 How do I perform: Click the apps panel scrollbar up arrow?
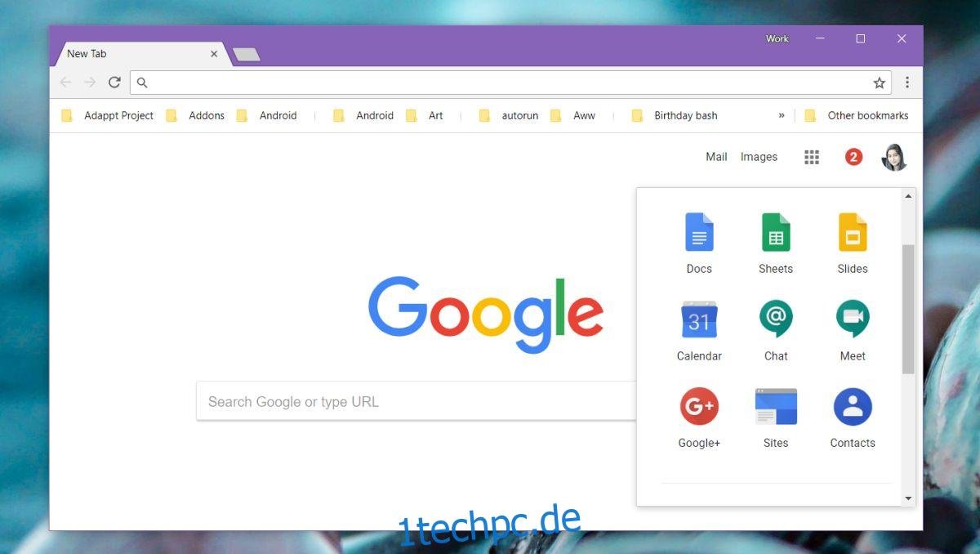click(908, 196)
